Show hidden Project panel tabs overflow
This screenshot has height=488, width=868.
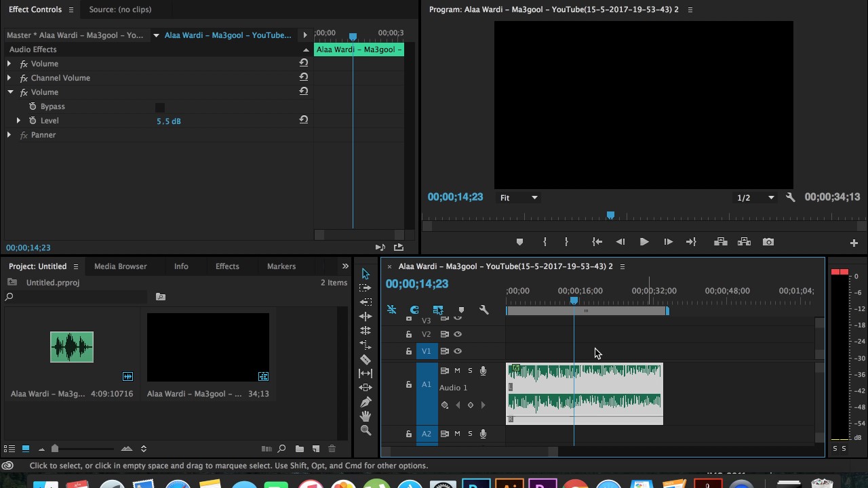[x=345, y=266]
